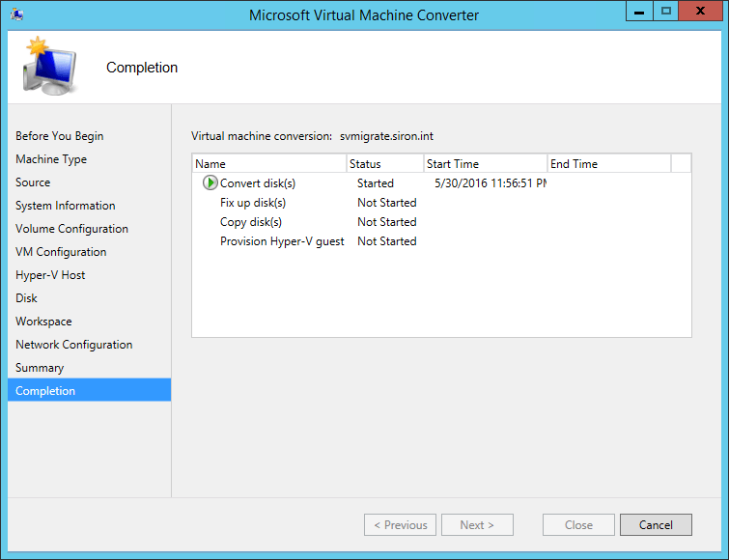Screen dimensions: 729x560
Task: Select the Source step in sidebar
Action: [x=33, y=182]
